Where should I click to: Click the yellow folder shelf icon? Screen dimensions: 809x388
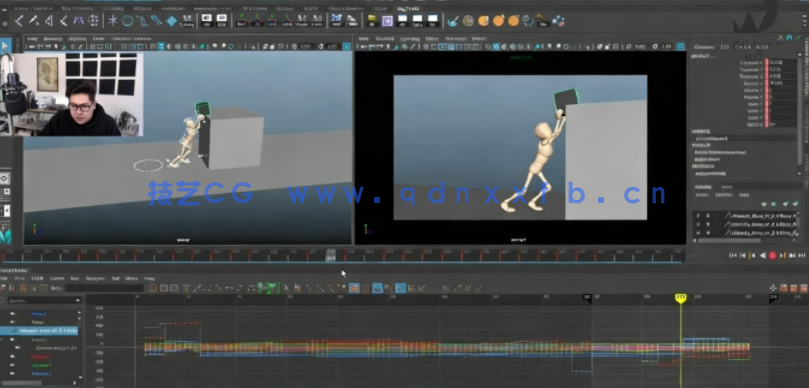[x=371, y=21]
